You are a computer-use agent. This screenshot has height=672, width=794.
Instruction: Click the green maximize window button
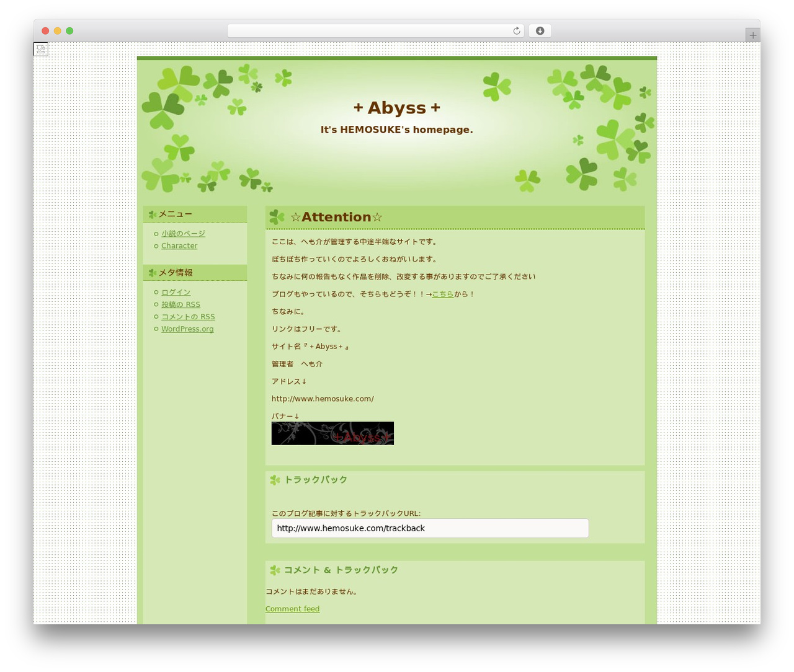[69, 31]
